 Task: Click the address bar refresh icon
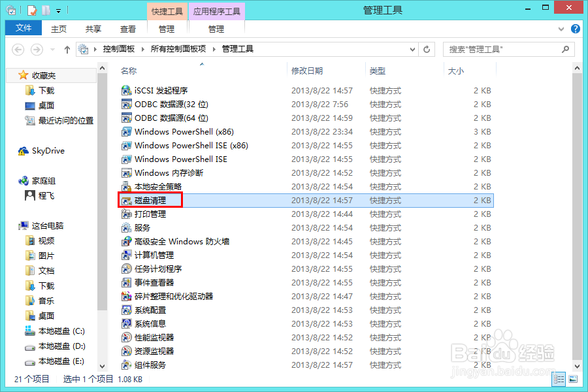pyautogui.click(x=427, y=48)
